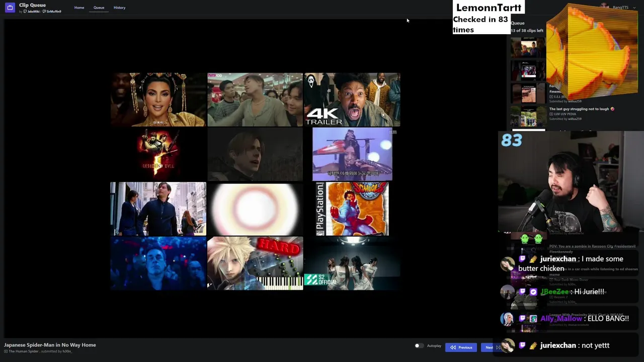This screenshot has width=644, height=362.
Task: Open JakeMiki GitHub link
Action: click(32, 12)
